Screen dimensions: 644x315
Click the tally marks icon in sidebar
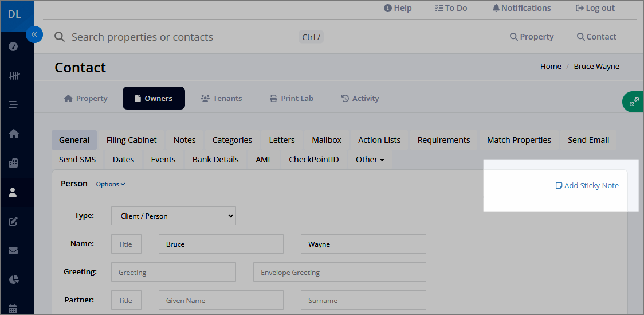(x=14, y=76)
